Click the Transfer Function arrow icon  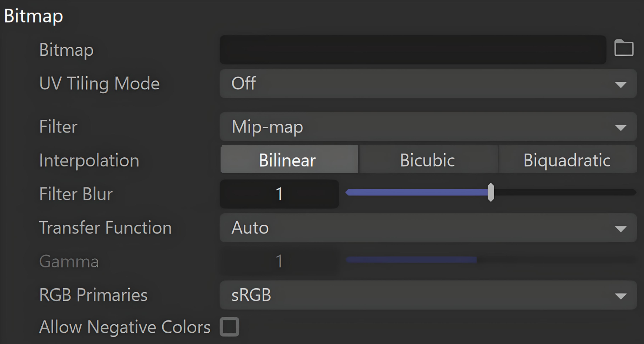pyautogui.click(x=620, y=229)
